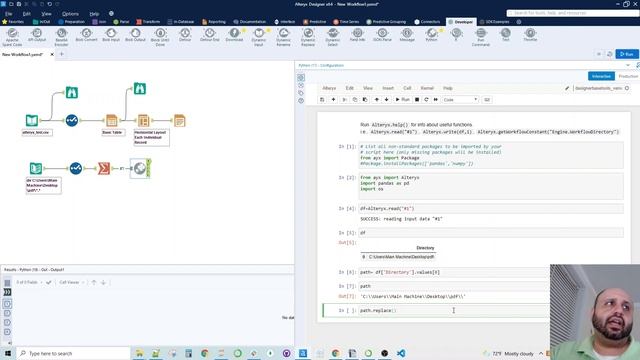Open the File menu
Screen dimensions: 640x360
click(9, 14)
